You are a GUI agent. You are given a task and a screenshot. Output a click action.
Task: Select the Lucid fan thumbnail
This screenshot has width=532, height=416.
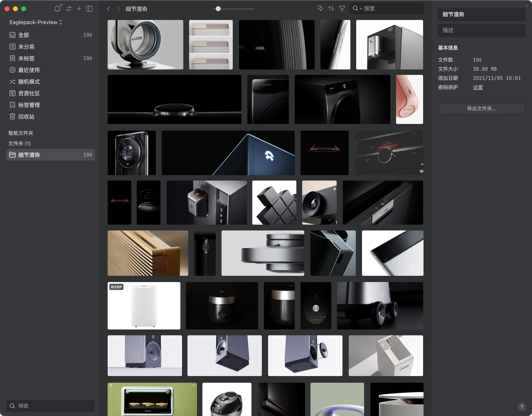click(x=145, y=45)
